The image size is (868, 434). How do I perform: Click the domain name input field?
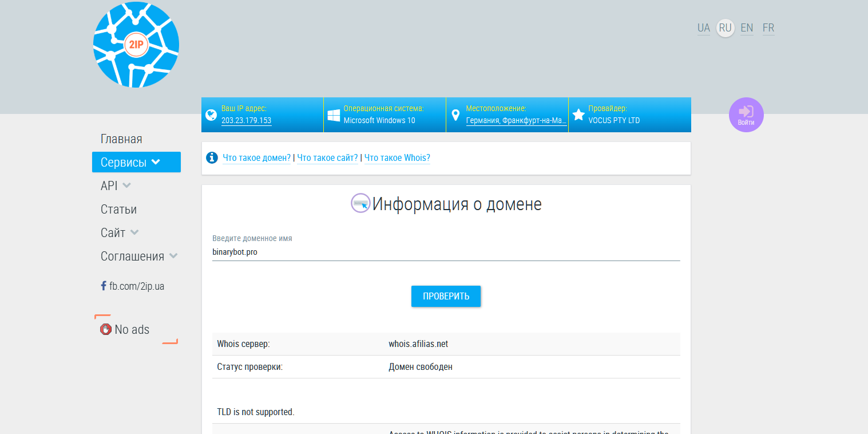pyautogui.click(x=446, y=252)
